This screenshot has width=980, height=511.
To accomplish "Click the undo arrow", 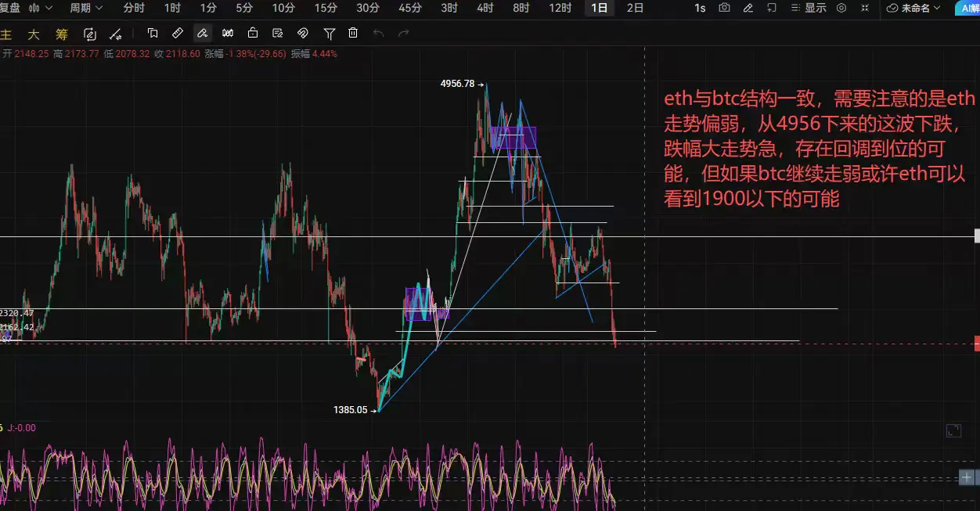I will click(x=379, y=34).
